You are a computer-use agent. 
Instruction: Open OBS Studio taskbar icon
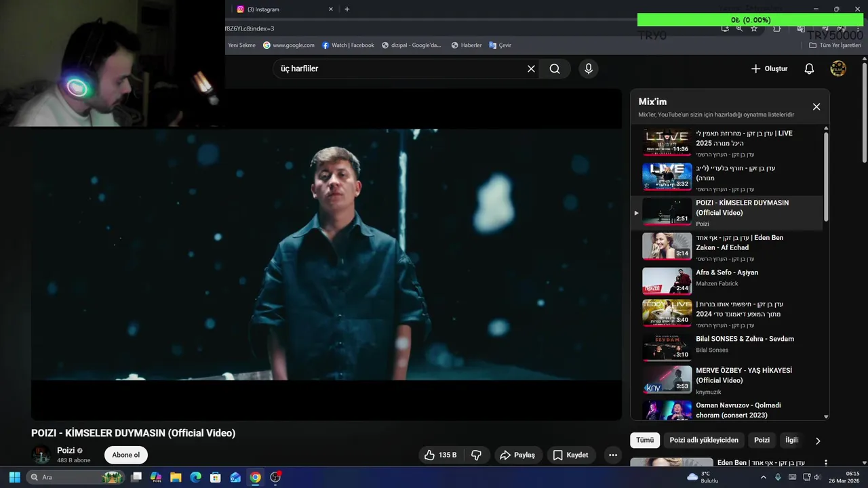click(275, 477)
